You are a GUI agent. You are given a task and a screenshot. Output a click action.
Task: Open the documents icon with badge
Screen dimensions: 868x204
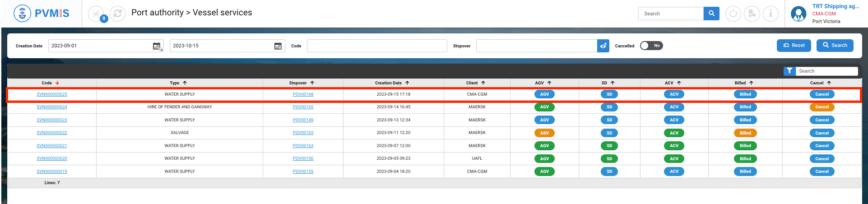[x=96, y=14]
